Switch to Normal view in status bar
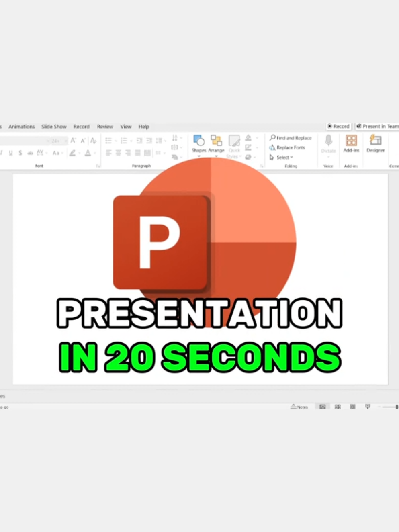 (x=322, y=407)
